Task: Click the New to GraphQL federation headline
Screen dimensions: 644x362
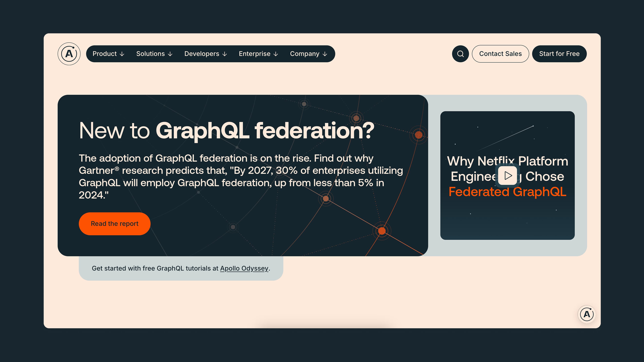Action: click(226, 131)
